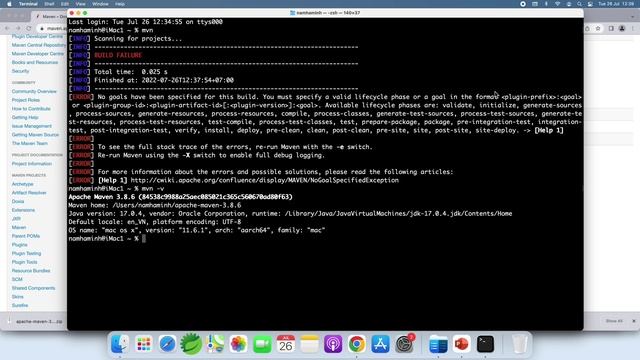
Task: Open the Apple menu
Action: point(9,4)
